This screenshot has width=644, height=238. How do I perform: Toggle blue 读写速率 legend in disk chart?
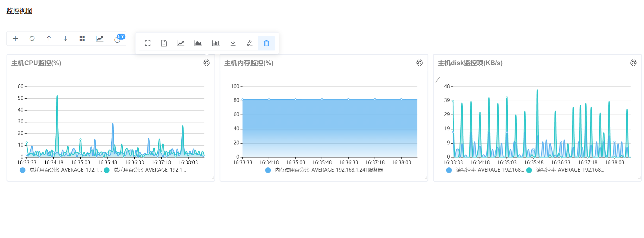point(485,170)
